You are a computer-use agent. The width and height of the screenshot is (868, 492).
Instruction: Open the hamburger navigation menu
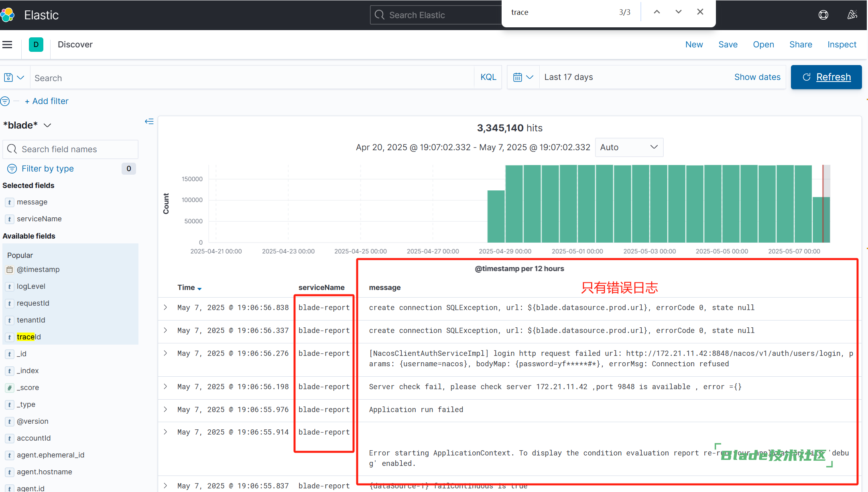(7, 45)
